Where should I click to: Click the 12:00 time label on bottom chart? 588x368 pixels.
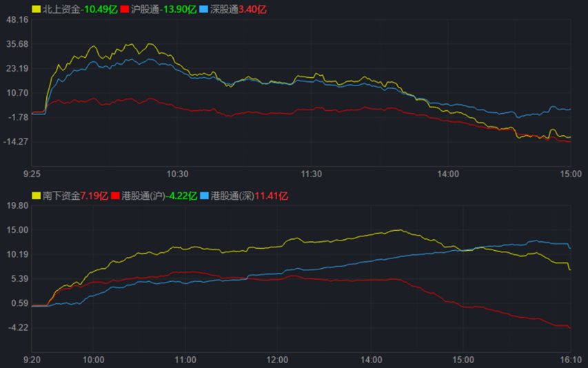click(x=277, y=359)
